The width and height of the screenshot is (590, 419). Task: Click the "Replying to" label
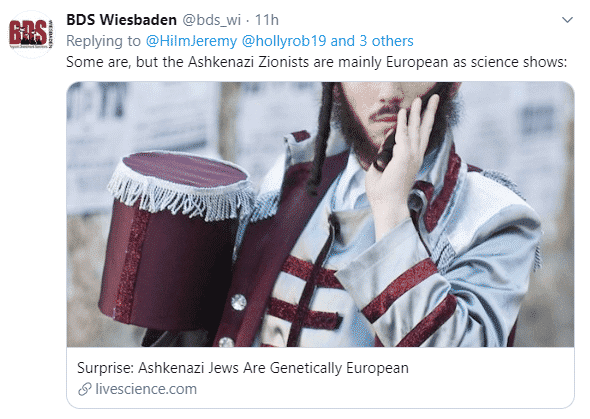(x=103, y=41)
